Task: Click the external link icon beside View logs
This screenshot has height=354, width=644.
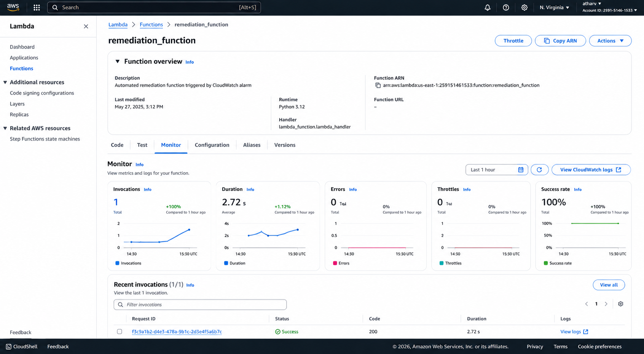Action: point(586,332)
